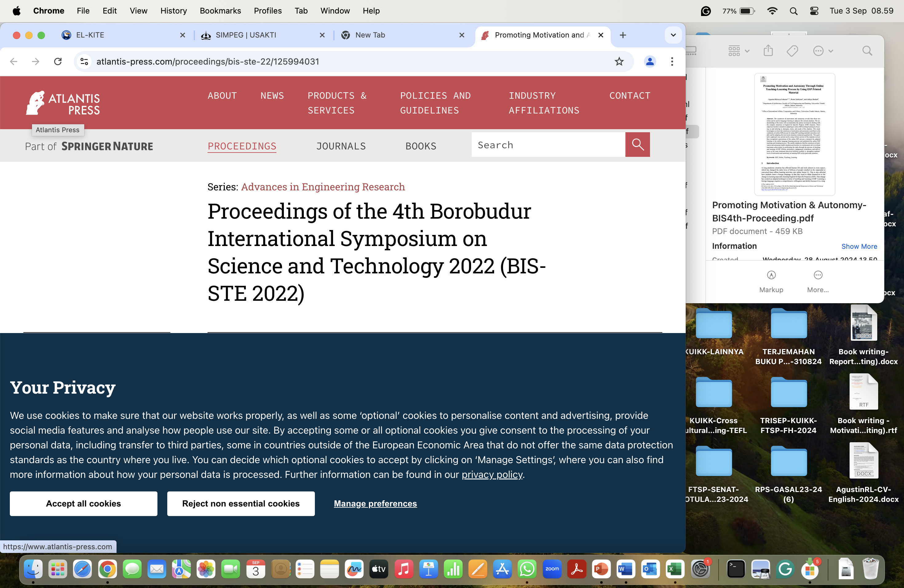904x588 pixels.
Task: Open System Settings from the Dock
Action: 700,569
